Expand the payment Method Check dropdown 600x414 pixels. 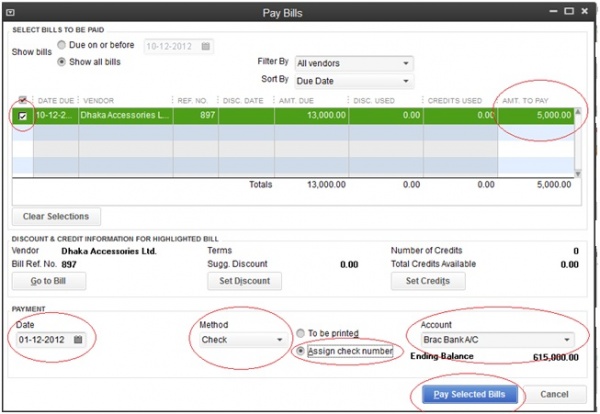point(243,340)
